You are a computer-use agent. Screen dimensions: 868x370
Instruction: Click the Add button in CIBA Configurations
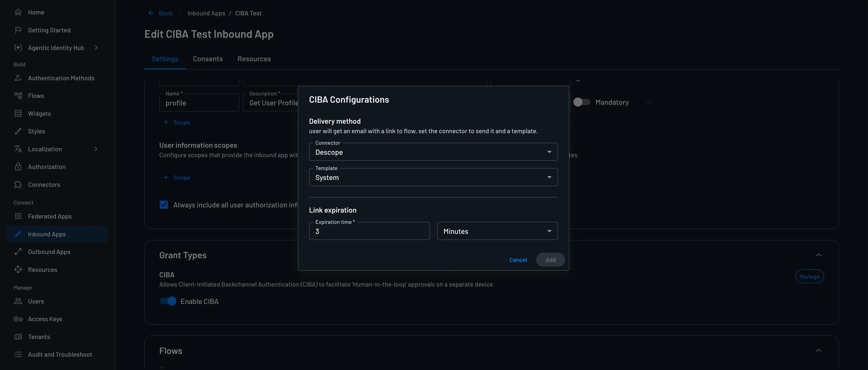pyautogui.click(x=550, y=260)
